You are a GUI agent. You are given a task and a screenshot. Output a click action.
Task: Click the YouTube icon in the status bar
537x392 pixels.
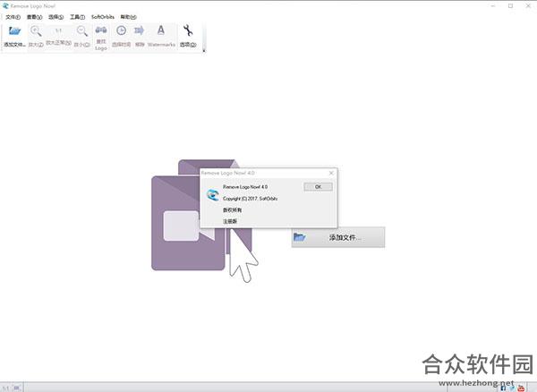tap(521, 388)
